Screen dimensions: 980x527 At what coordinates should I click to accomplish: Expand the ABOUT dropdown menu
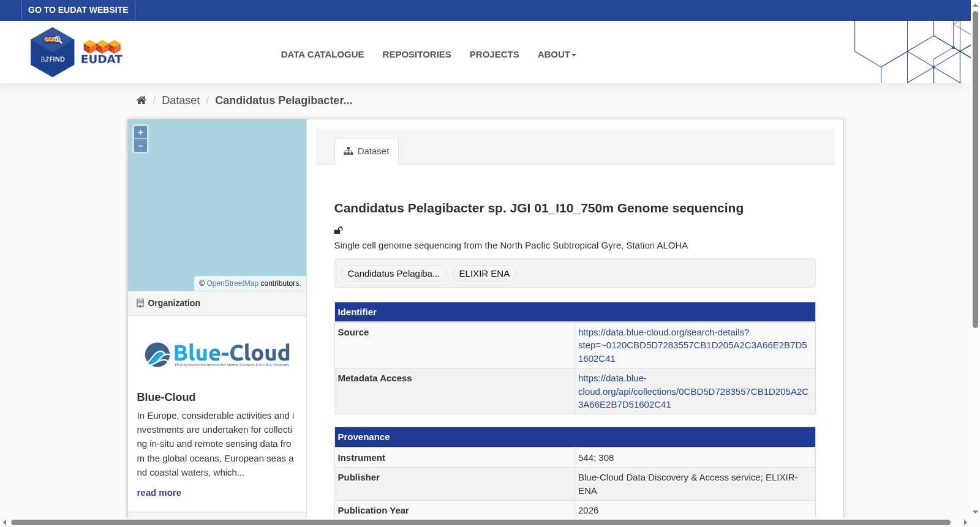(557, 54)
